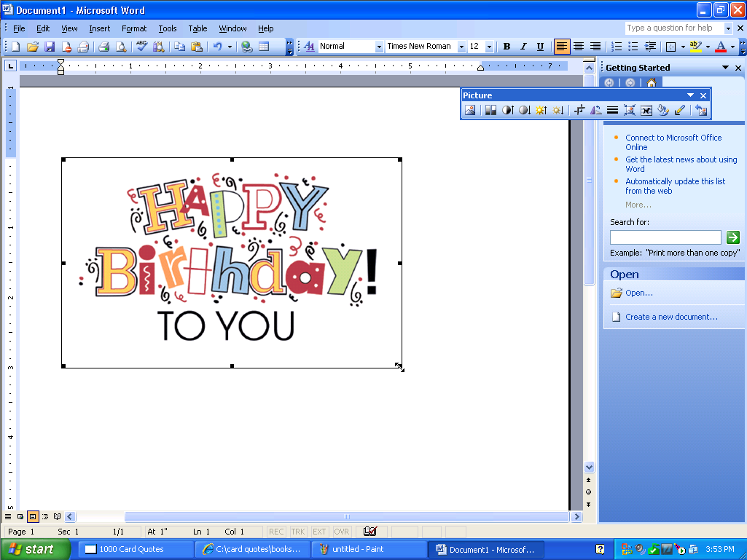Open the Format Picture dialog from the toolbar
The height and width of the screenshot is (560, 747).
point(663,110)
